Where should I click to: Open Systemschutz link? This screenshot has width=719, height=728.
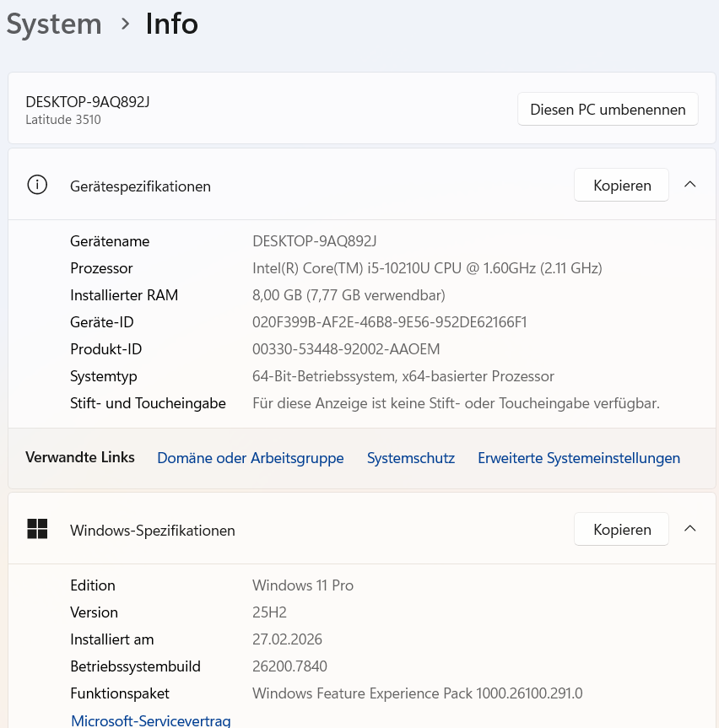[411, 458]
